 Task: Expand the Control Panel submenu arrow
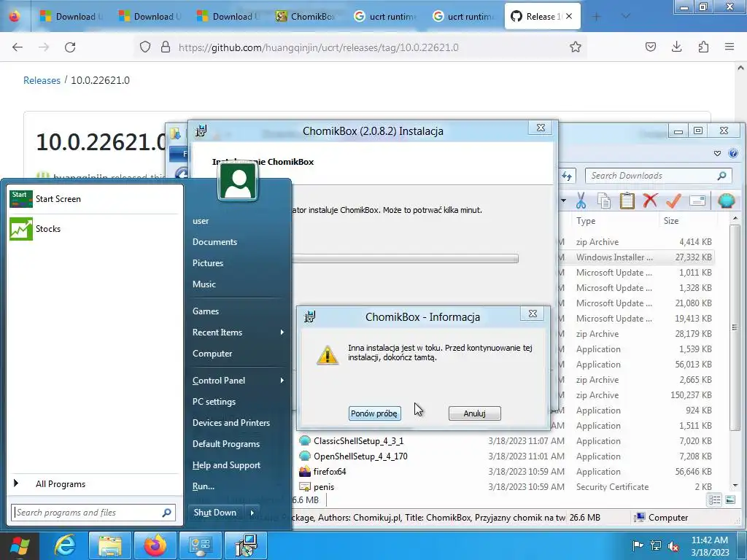[x=282, y=381]
